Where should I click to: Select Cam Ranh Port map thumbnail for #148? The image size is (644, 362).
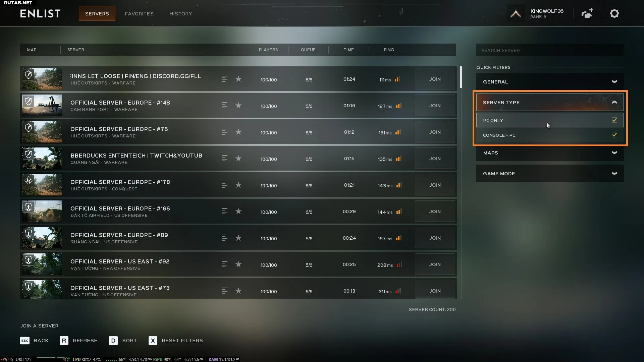(42, 106)
